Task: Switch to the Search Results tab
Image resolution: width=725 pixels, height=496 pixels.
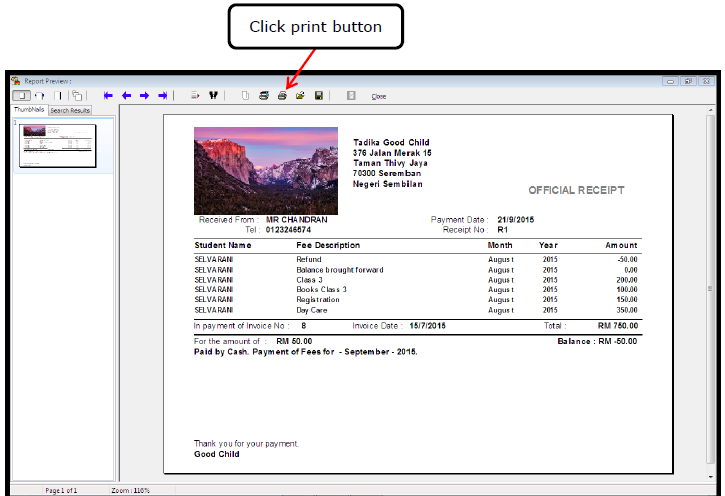Action: (70, 110)
